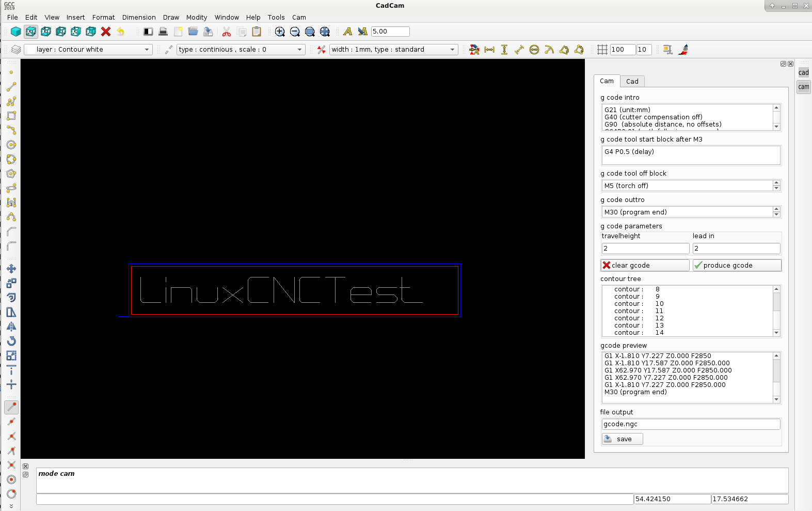This screenshot has width=812, height=511.
Task: Click the red X delete icon
Action: (106, 32)
